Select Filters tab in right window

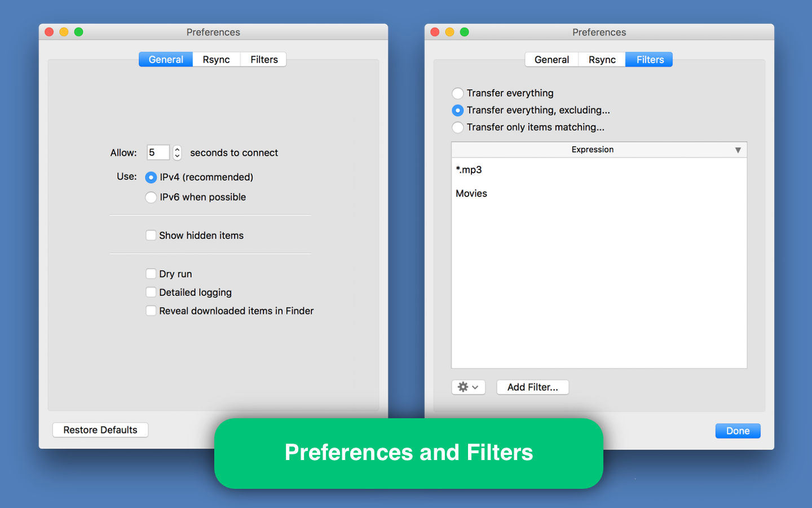[650, 59]
